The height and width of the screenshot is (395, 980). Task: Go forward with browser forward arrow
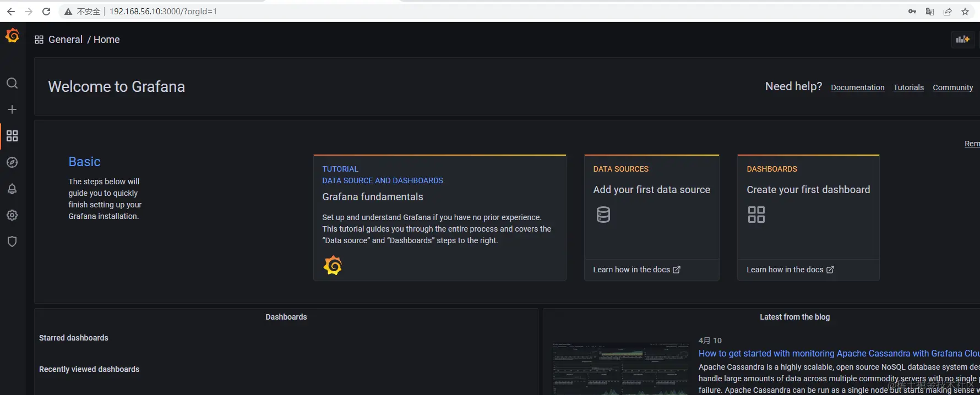(x=29, y=12)
